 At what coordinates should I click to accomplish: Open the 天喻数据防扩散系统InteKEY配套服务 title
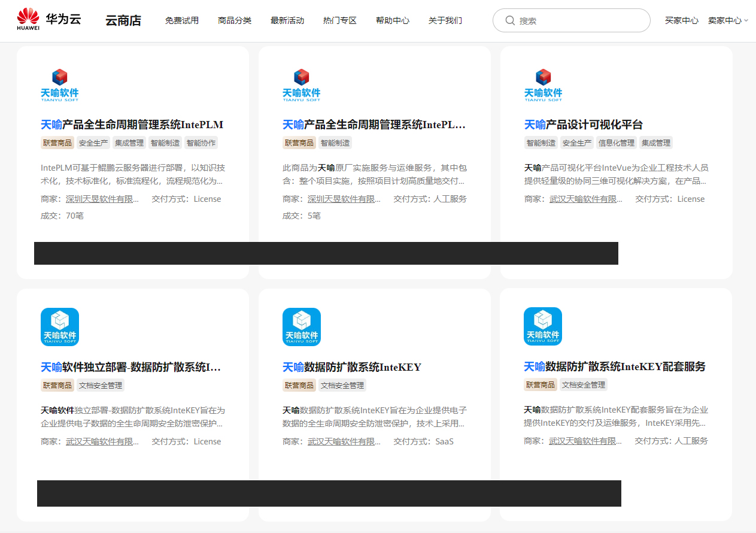click(615, 367)
